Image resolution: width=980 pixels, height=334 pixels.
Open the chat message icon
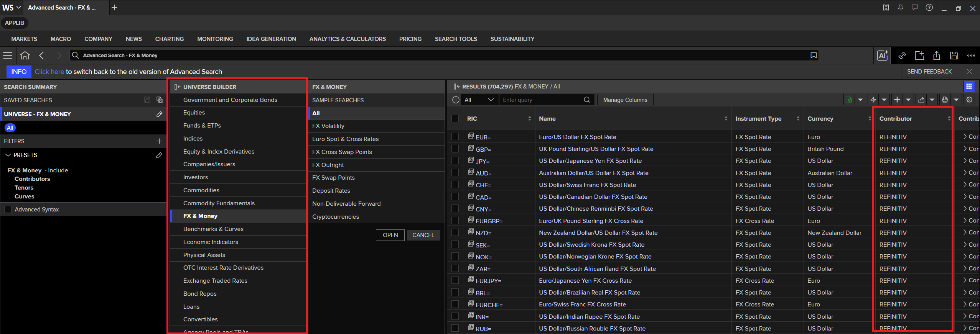(x=915, y=8)
